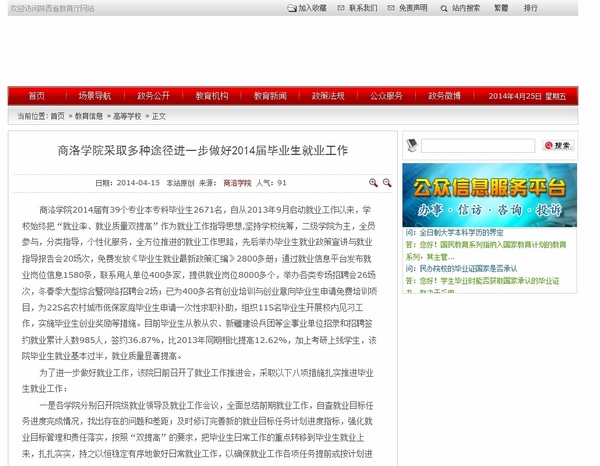600x466 pixels.
Task: Click the computer icon beside search box
Action: click(x=413, y=146)
